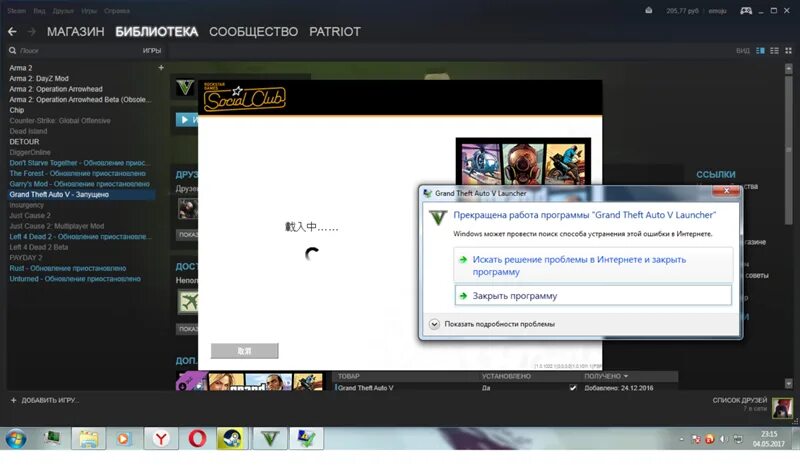Expand show problem details chevron
This screenshot has width=800, height=465.
pyautogui.click(x=434, y=324)
